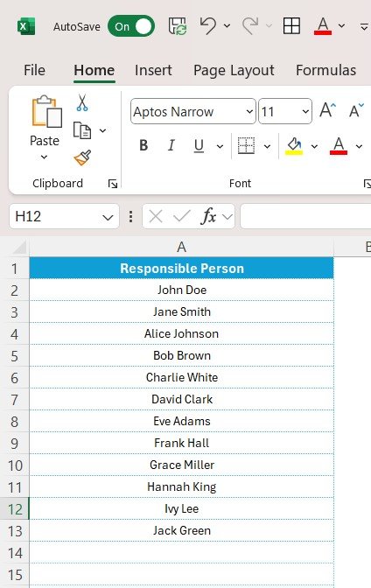371x588 pixels.
Task: Apply the yellow fill color
Action: click(x=294, y=145)
